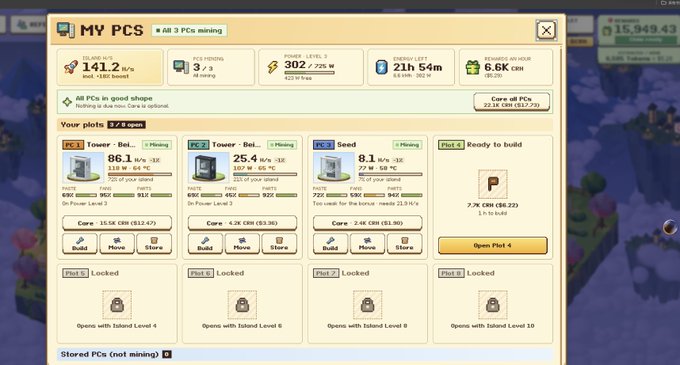
Task: Click the PC 1 label badge
Action: coord(73,145)
